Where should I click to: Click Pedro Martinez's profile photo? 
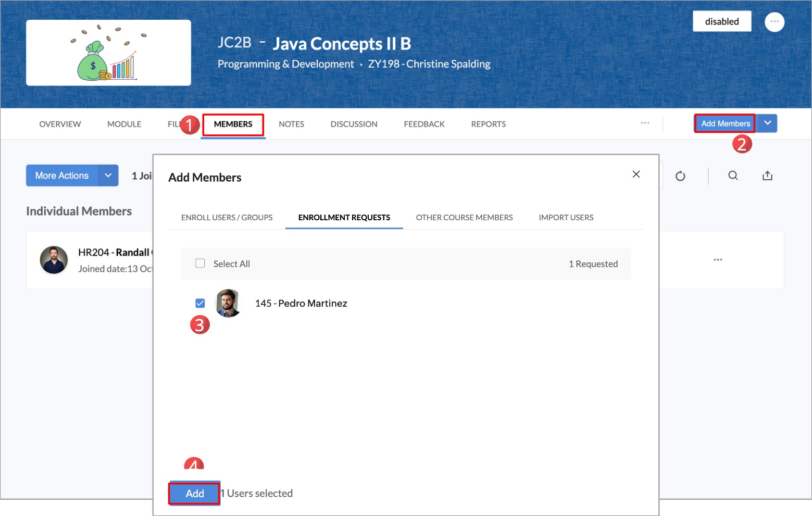point(228,303)
